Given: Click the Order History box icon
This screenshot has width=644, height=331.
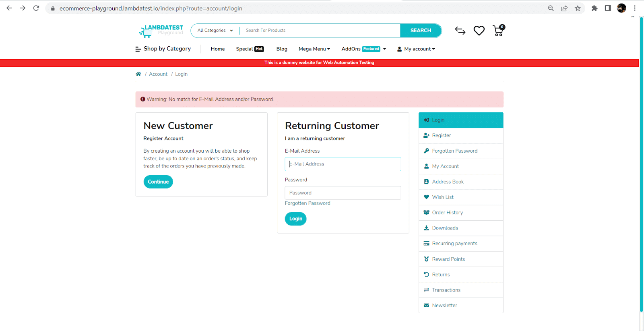Looking at the screenshot, I should click(x=427, y=212).
